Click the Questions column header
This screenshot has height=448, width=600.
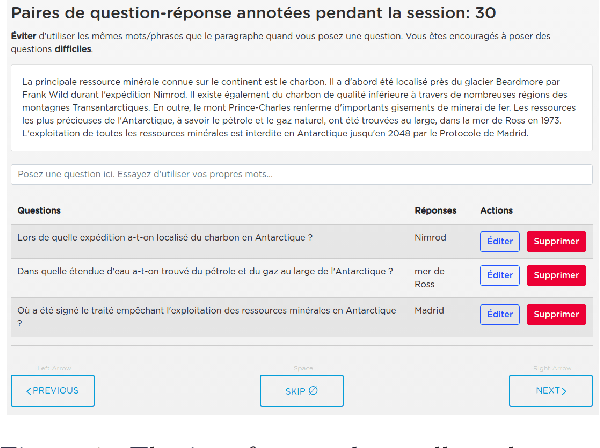pyautogui.click(x=39, y=211)
